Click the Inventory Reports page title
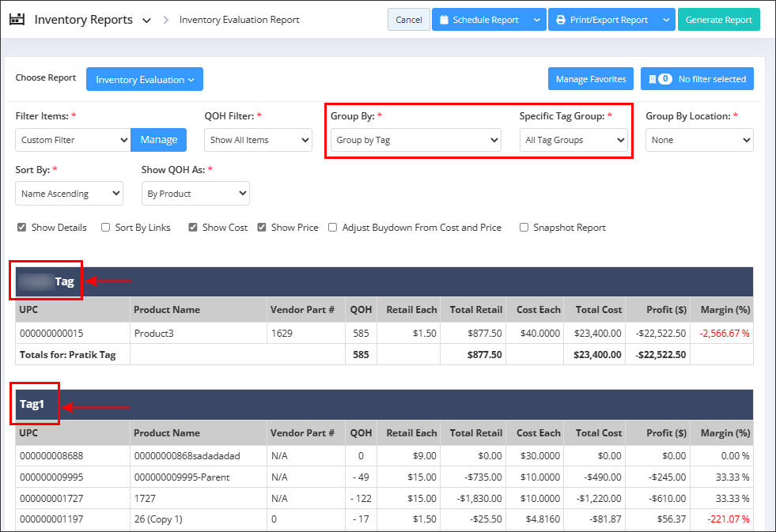This screenshot has width=776, height=532. [84, 20]
